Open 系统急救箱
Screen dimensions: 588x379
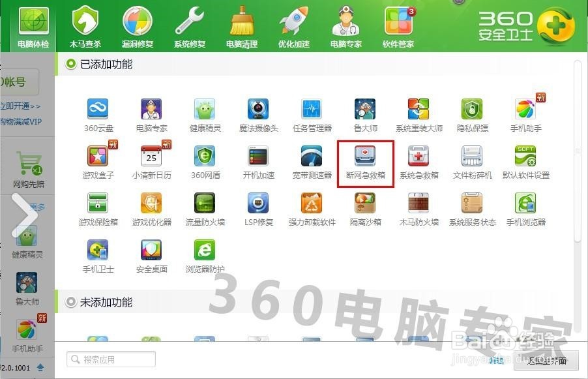tap(419, 162)
